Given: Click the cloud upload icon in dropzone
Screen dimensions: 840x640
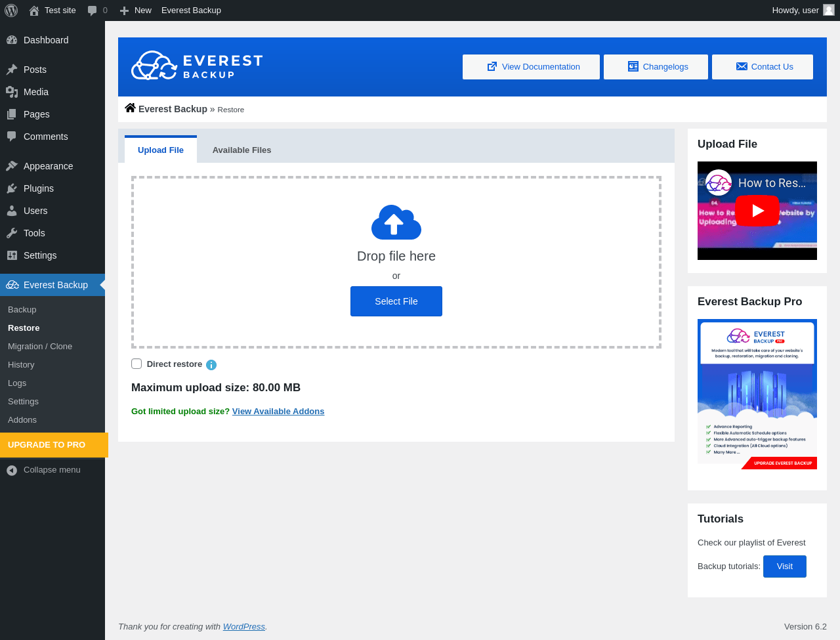Looking at the screenshot, I should (x=396, y=223).
